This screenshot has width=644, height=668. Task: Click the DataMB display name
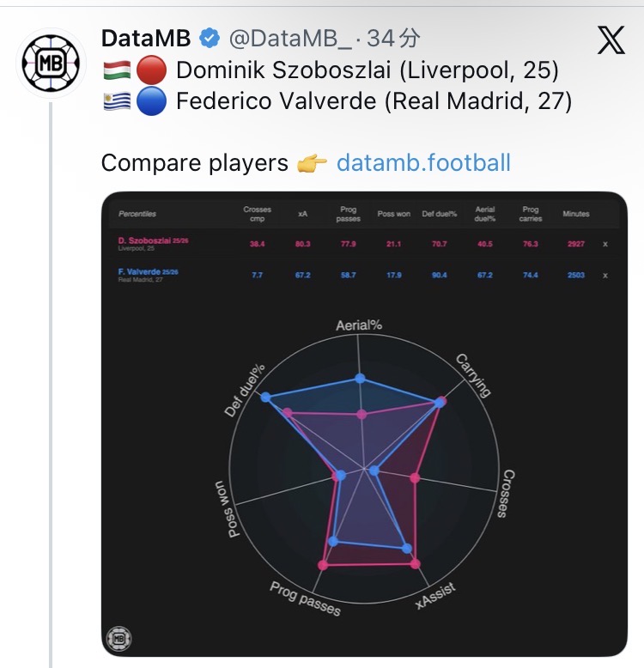(145, 39)
